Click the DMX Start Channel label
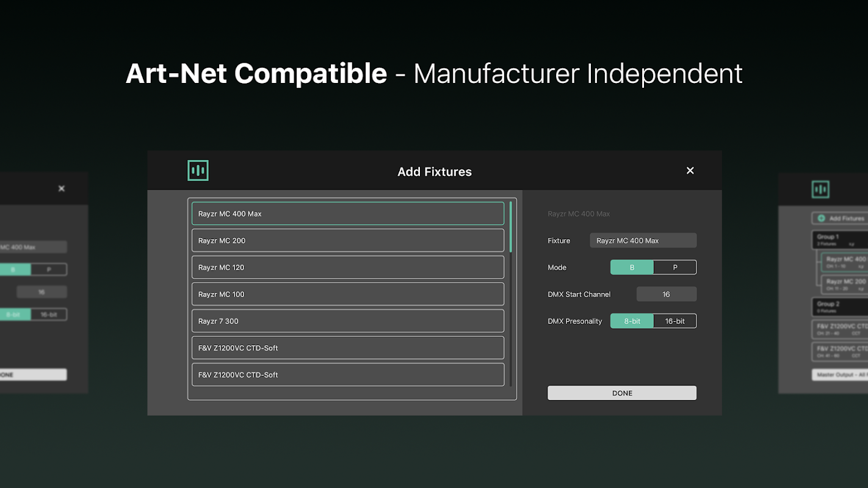This screenshot has width=868, height=488. tap(579, 294)
